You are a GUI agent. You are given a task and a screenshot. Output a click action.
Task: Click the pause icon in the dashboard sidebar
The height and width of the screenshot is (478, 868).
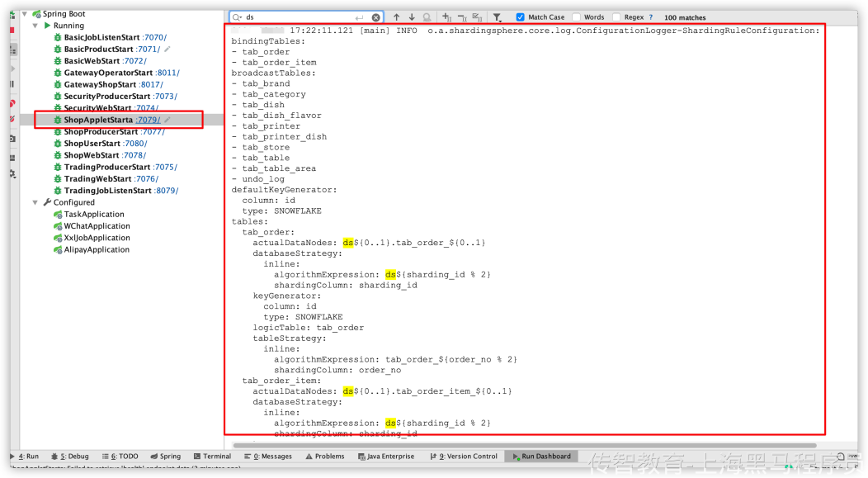[12, 84]
